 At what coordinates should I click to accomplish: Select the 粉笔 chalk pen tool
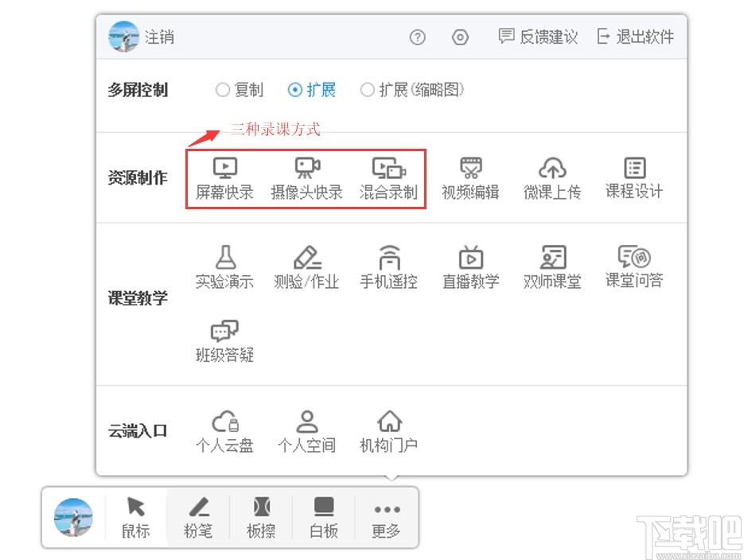coord(198,517)
